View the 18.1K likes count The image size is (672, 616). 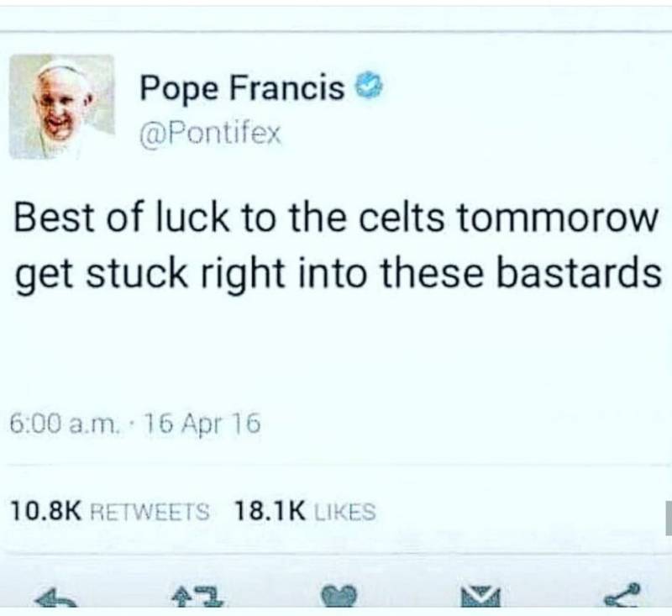270,512
